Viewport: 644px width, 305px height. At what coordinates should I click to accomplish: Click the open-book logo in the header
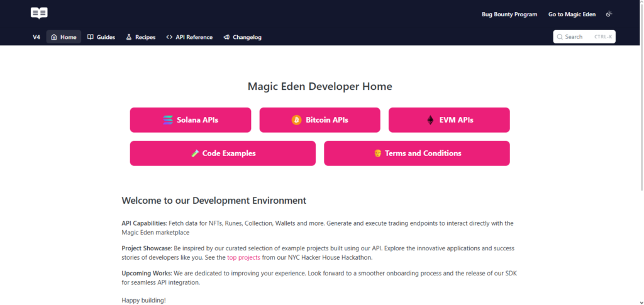39,13
